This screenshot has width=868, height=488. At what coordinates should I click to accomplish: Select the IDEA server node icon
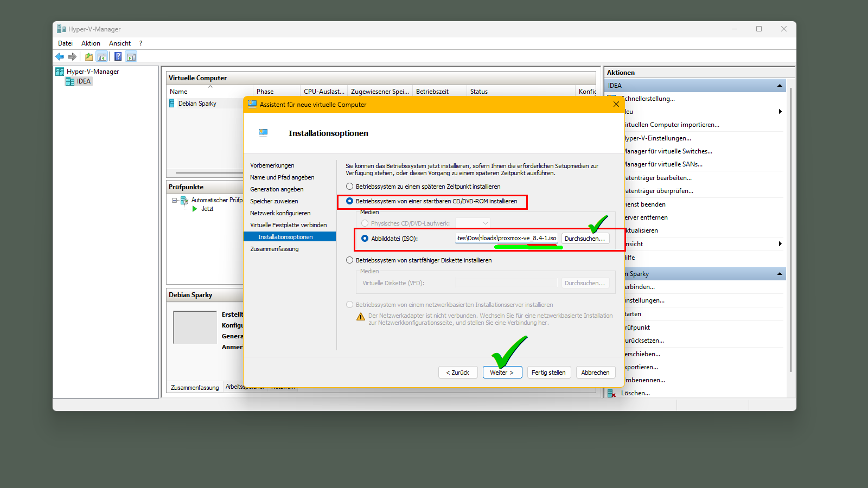pyautogui.click(x=70, y=81)
